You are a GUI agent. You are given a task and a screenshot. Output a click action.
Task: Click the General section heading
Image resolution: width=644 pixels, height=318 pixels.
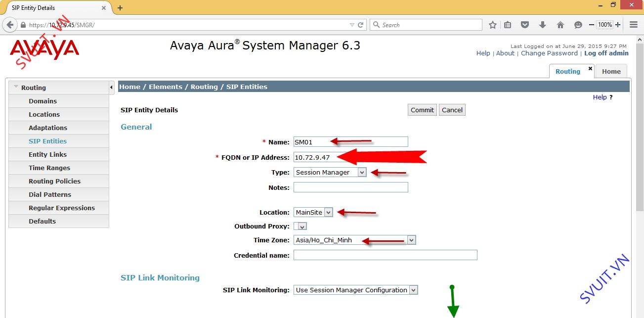136,127
